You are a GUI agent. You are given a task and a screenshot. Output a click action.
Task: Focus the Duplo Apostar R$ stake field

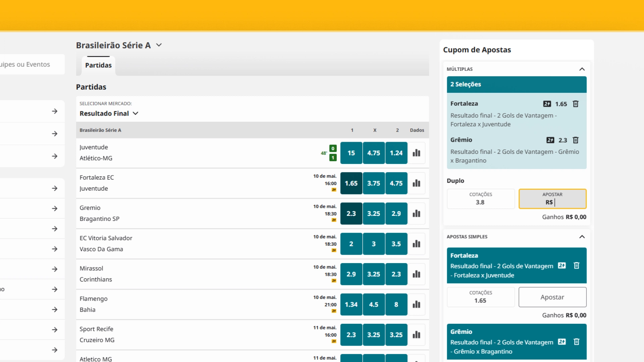552,199
